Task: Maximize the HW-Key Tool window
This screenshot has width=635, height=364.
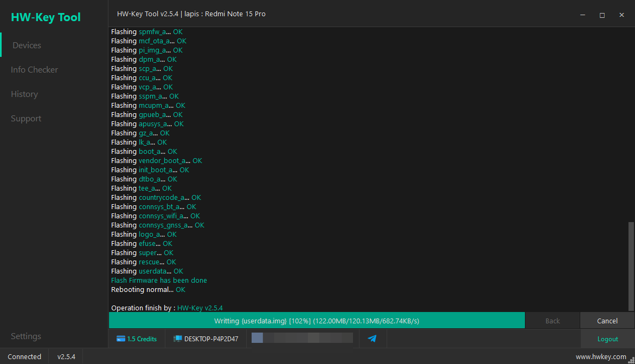Action: [602, 15]
